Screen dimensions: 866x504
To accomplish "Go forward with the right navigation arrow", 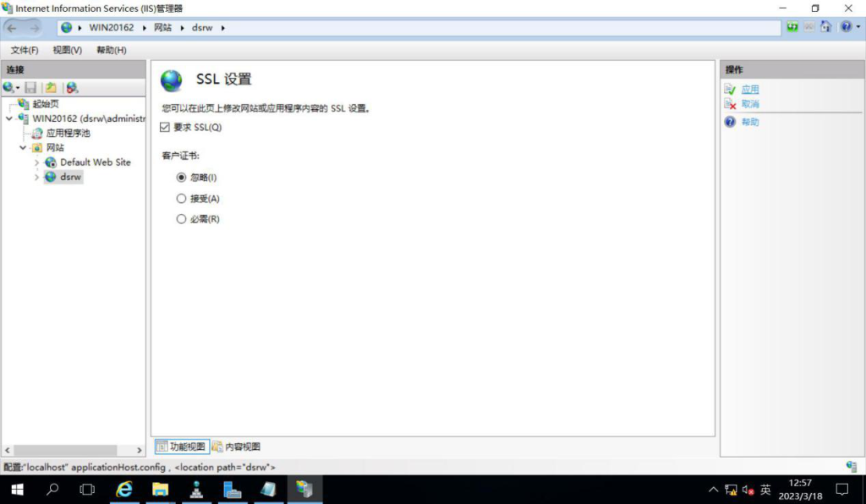I will click(x=34, y=28).
